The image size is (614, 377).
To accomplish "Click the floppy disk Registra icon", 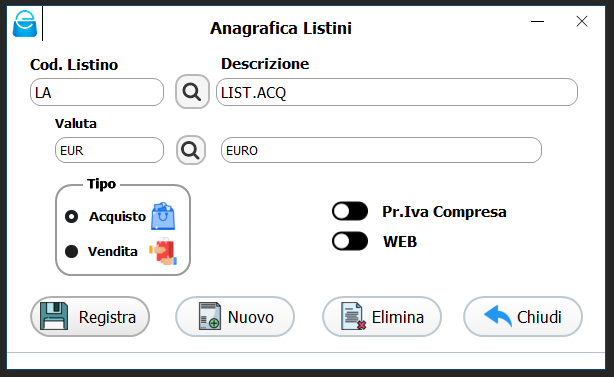I will (54, 316).
